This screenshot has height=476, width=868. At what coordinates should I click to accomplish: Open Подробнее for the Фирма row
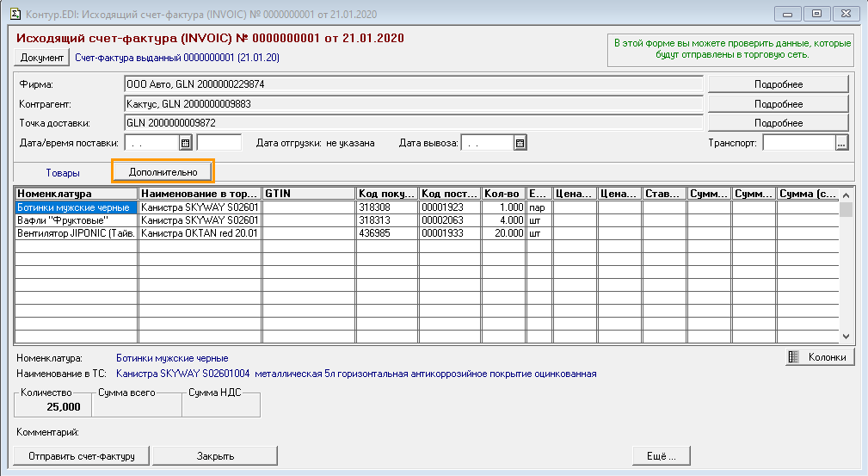point(778,84)
